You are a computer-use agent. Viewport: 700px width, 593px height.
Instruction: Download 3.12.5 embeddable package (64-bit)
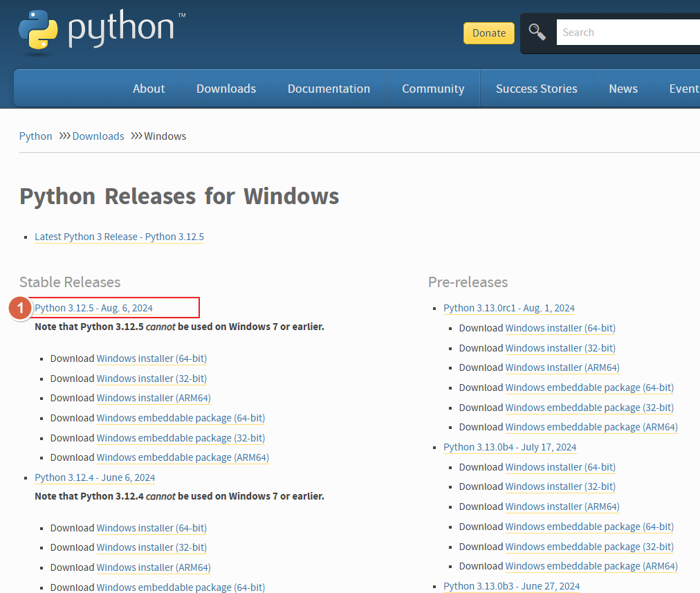pos(181,418)
